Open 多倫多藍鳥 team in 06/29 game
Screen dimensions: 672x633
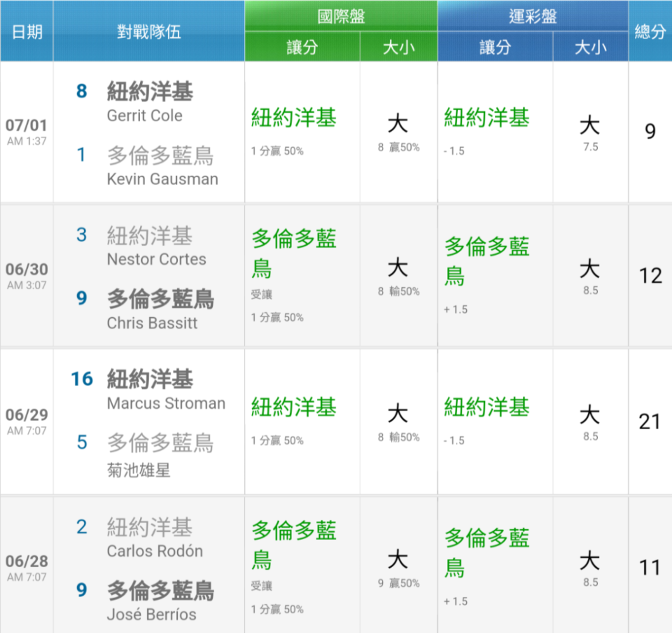[x=160, y=443]
